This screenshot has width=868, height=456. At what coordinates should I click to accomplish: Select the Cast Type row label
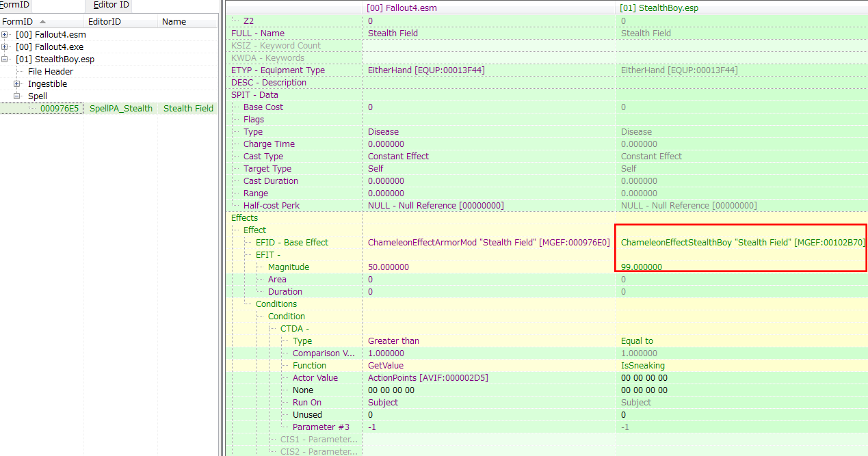[264, 156]
